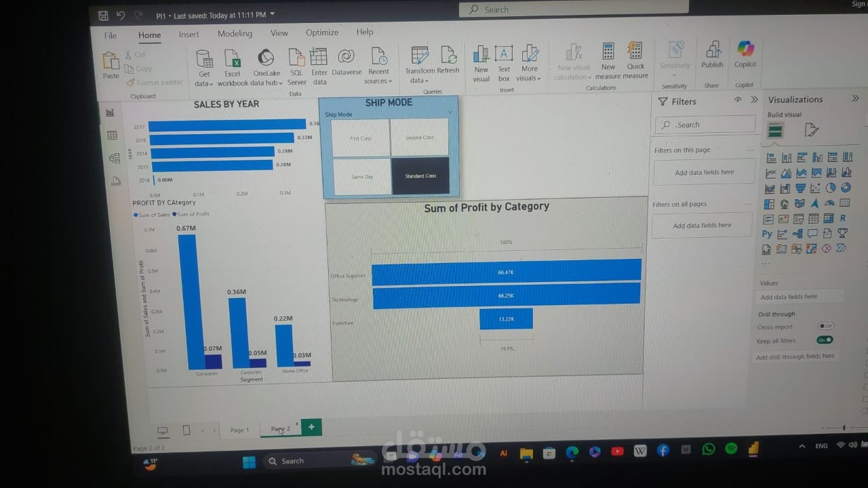Toggle Cross-report drill through switch

coord(825,326)
